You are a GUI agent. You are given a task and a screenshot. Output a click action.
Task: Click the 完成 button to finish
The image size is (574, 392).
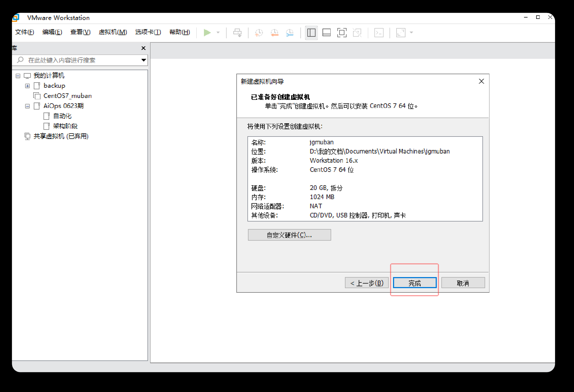pos(415,283)
